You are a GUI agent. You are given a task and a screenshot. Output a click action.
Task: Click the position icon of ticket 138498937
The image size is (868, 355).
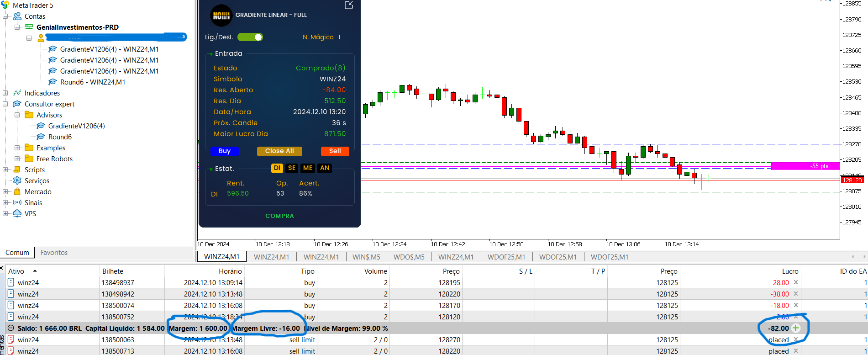[x=11, y=282]
